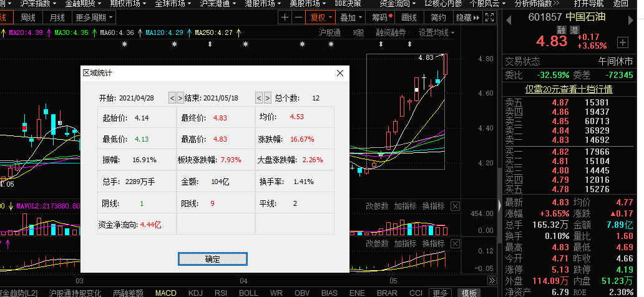The height and width of the screenshot is (297, 644).
Task: Click 换指标 on the MACD panel
Action: pos(433,243)
